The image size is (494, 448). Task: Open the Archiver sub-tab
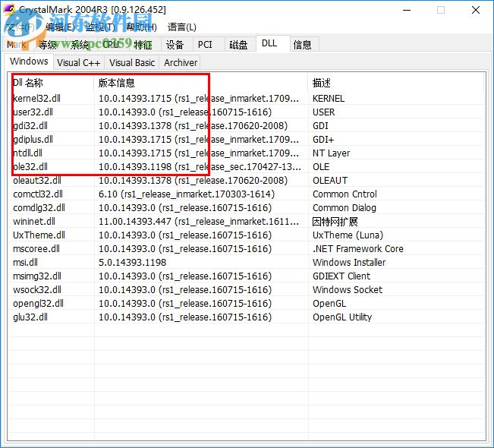[x=181, y=62]
